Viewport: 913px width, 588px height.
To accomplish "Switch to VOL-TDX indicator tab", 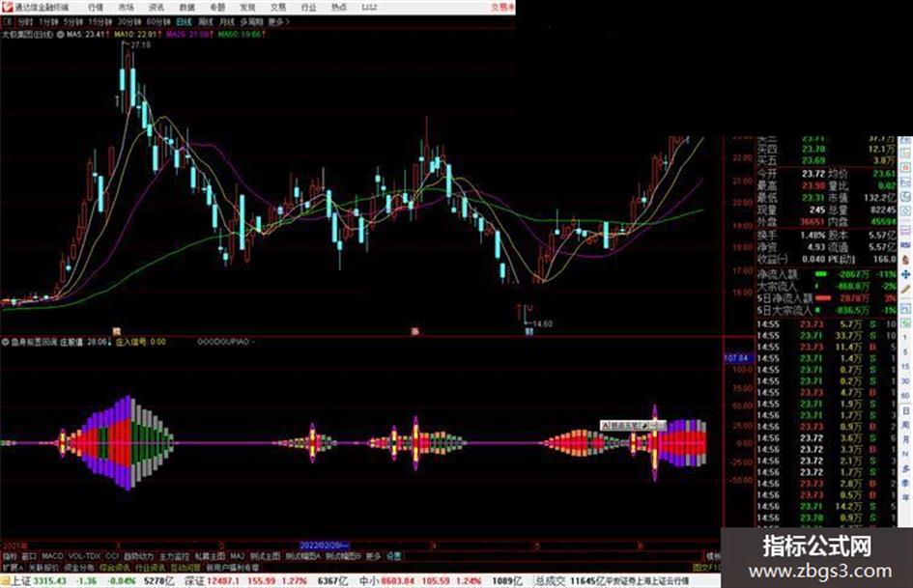I will click(x=85, y=556).
